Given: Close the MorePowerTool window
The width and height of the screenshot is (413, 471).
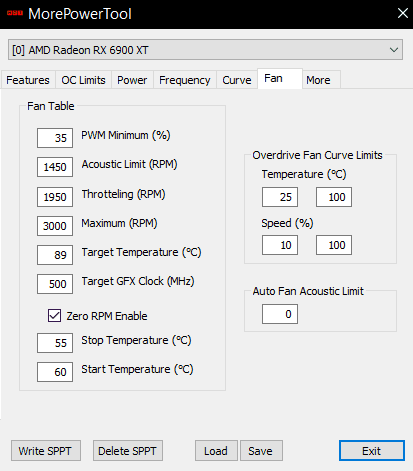Looking at the screenshot, I should pyautogui.click(x=403, y=13).
